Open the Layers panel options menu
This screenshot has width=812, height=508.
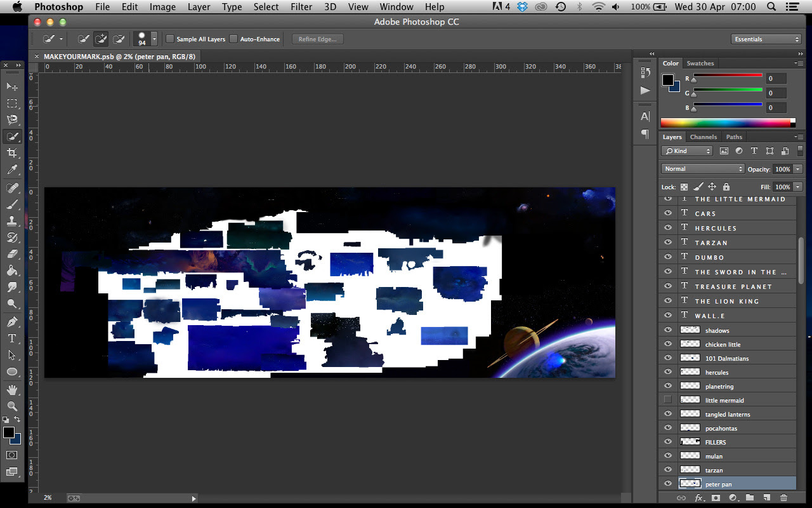[798, 137]
